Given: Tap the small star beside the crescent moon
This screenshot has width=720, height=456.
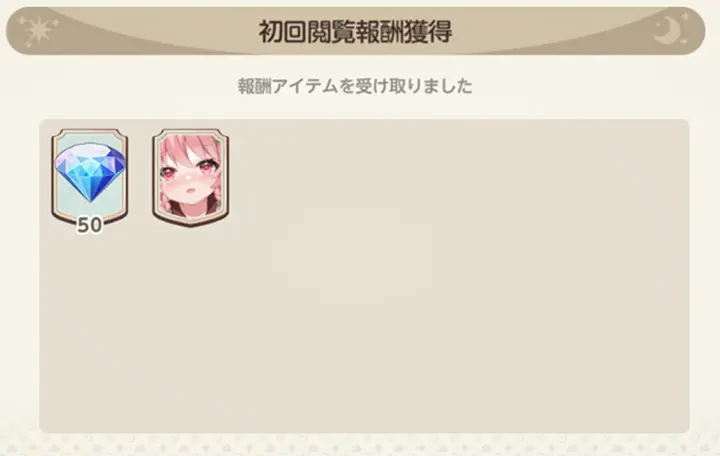Looking at the screenshot, I should pyautogui.click(x=685, y=17).
